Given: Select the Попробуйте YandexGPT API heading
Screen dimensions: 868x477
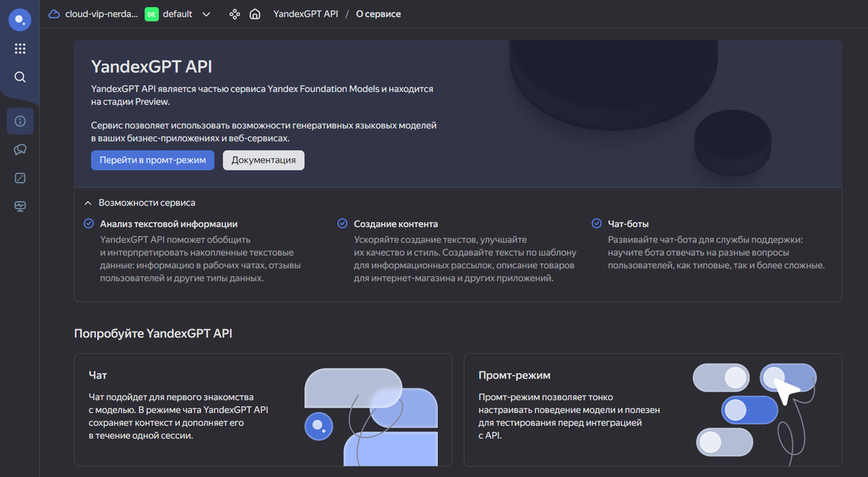Looking at the screenshot, I should pyautogui.click(x=153, y=333).
